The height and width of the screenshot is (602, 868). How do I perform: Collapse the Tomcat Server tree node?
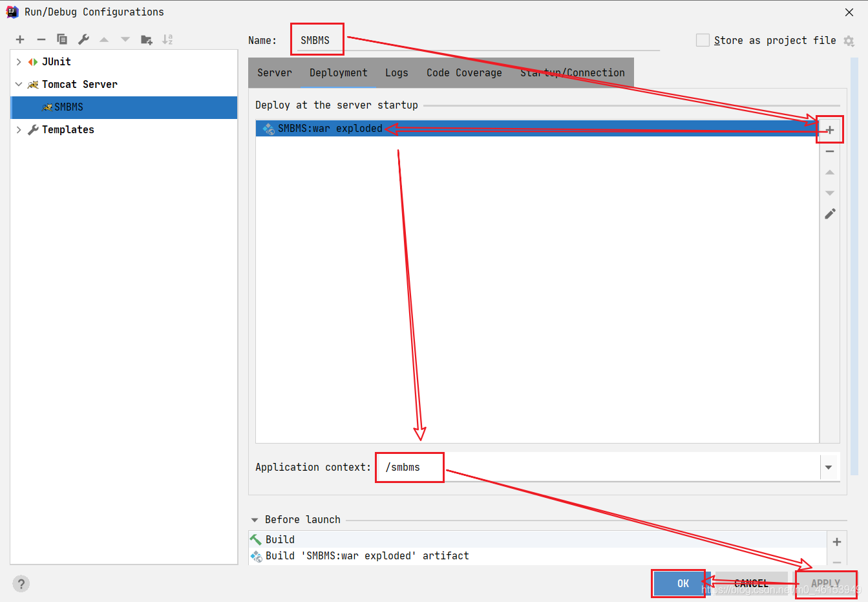click(19, 85)
